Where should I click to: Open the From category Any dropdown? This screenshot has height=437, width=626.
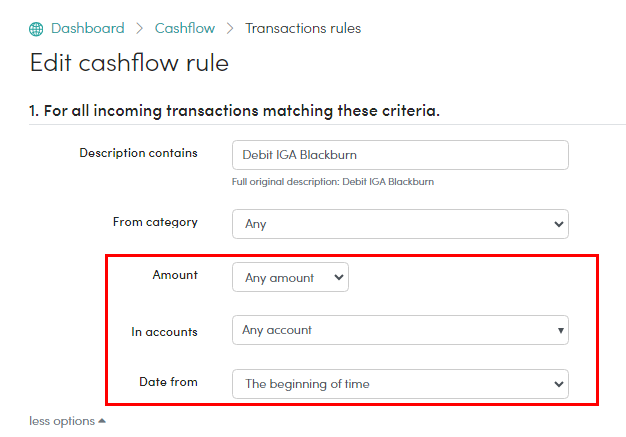click(x=400, y=224)
